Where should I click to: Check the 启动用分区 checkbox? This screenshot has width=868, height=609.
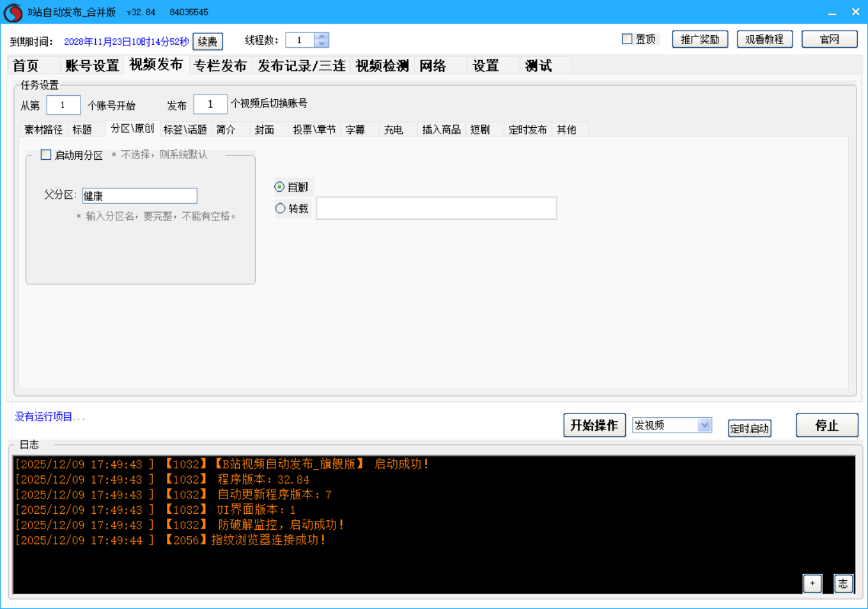pos(46,155)
